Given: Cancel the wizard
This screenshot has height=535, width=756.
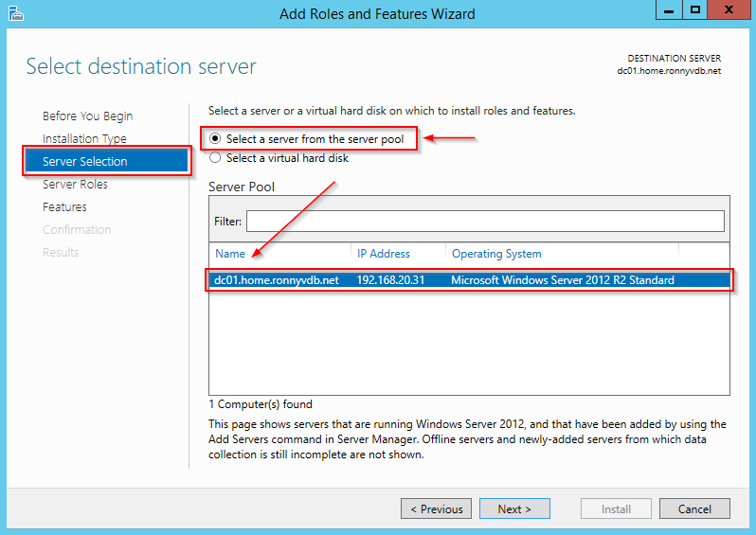Looking at the screenshot, I should click(694, 508).
